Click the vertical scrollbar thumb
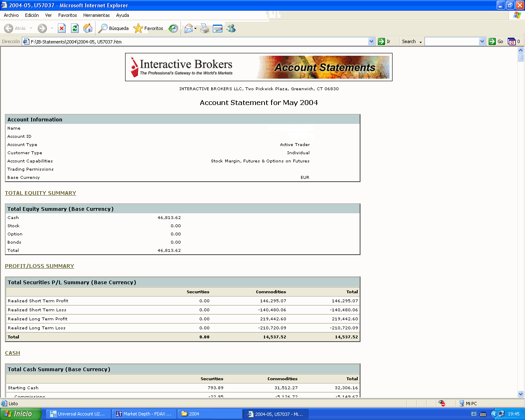 pos(521,57)
